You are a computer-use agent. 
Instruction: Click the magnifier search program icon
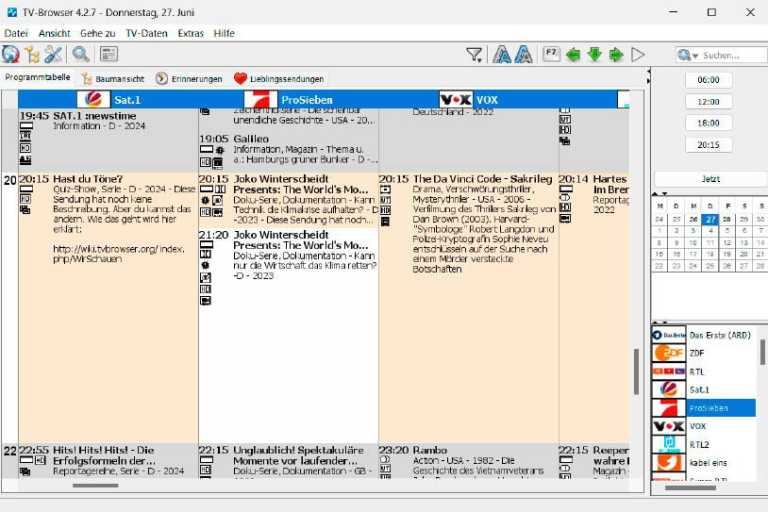tap(81, 54)
